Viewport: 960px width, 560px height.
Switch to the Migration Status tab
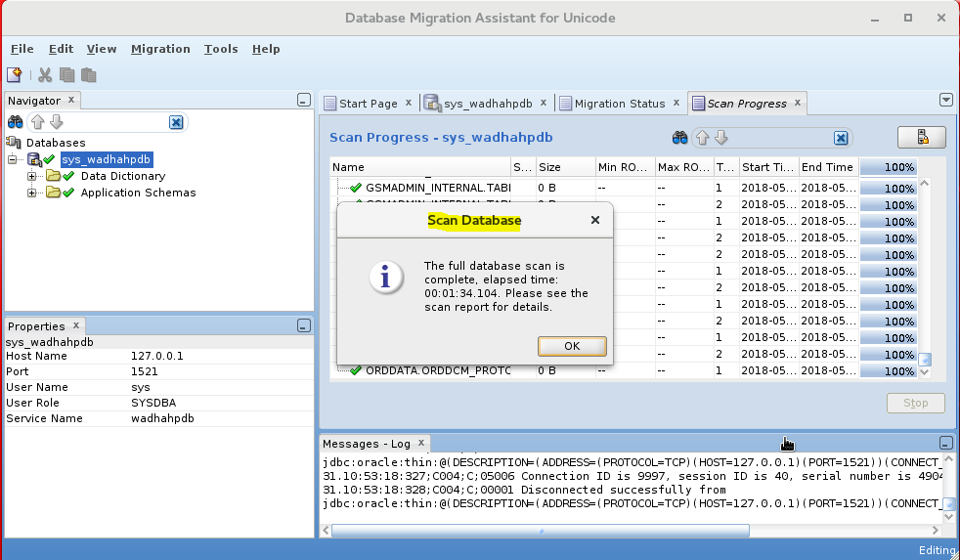620,104
